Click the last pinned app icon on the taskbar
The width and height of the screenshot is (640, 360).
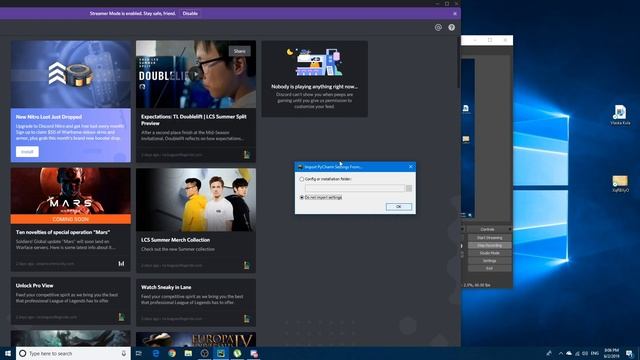click(254, 353)
